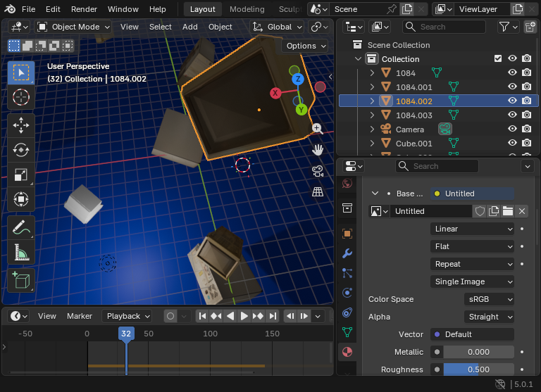Toggle camera view in the viewport
This screenshot has width=541, height=392.
318,170
